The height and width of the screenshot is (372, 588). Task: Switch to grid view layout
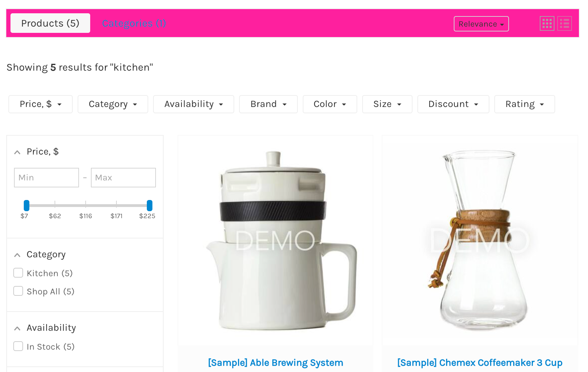[x=547, y=24]
